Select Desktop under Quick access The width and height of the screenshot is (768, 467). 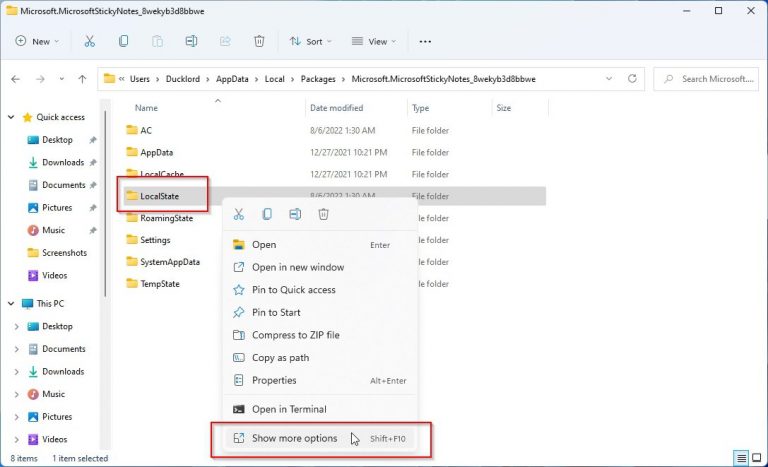point(57,140)
